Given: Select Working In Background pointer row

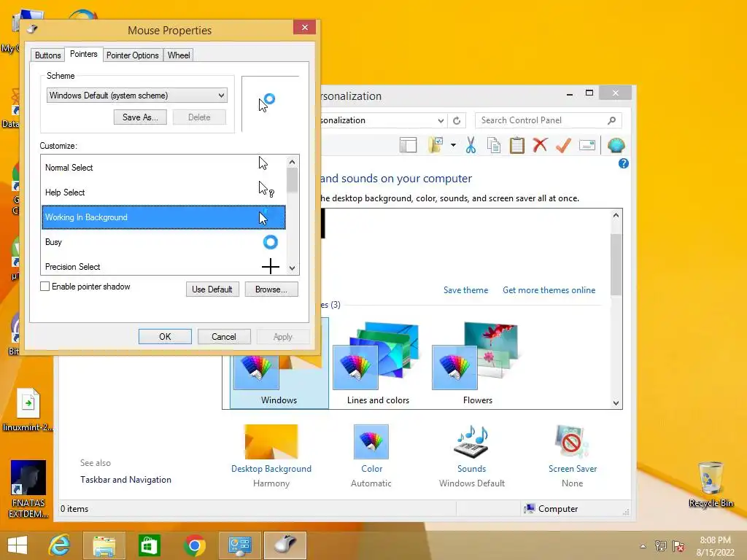Looking at the screenshot, I should pyautogui.click(x=163, y=217).
